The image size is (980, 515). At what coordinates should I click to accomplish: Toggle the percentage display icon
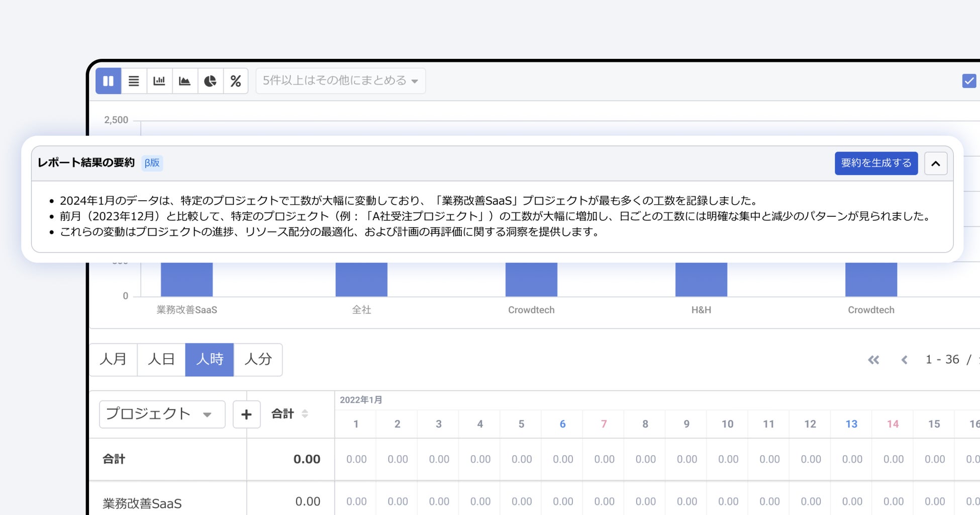click(x=236, y=81)
